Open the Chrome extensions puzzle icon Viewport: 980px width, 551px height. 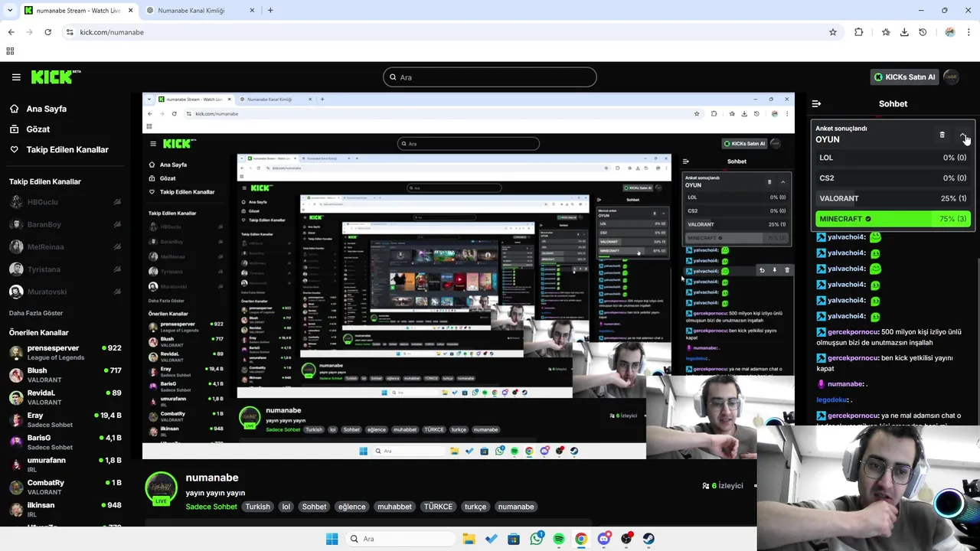click(x=858, y=32)
